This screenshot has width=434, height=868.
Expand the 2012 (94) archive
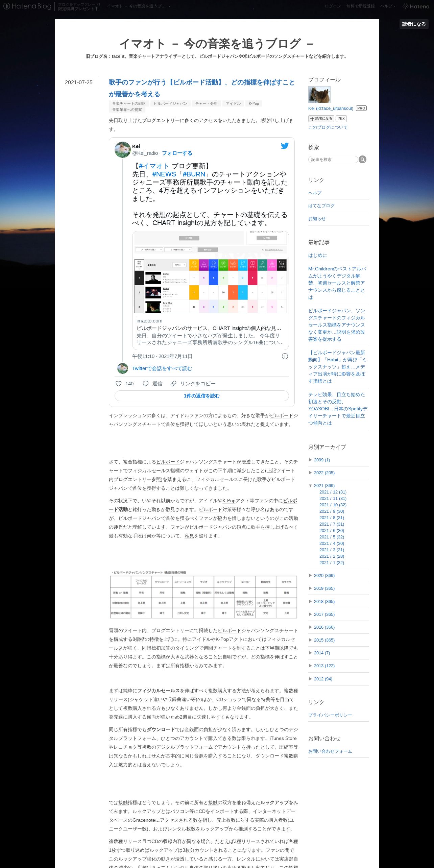pyautogui.click(x=310, y=679)
